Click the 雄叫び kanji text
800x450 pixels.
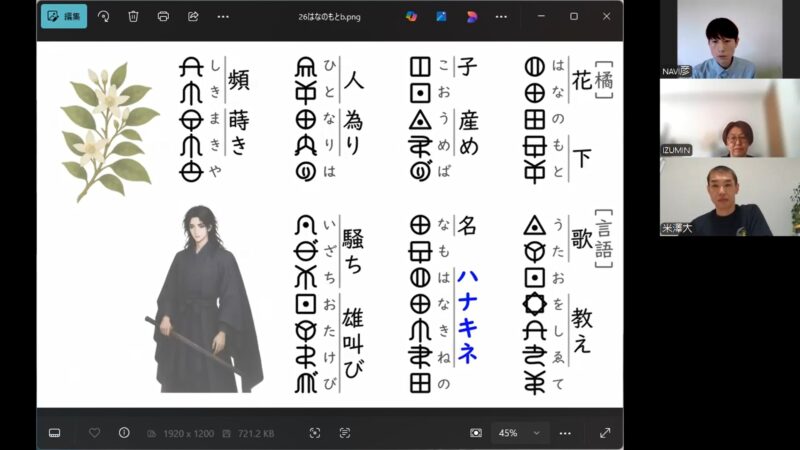353,343
